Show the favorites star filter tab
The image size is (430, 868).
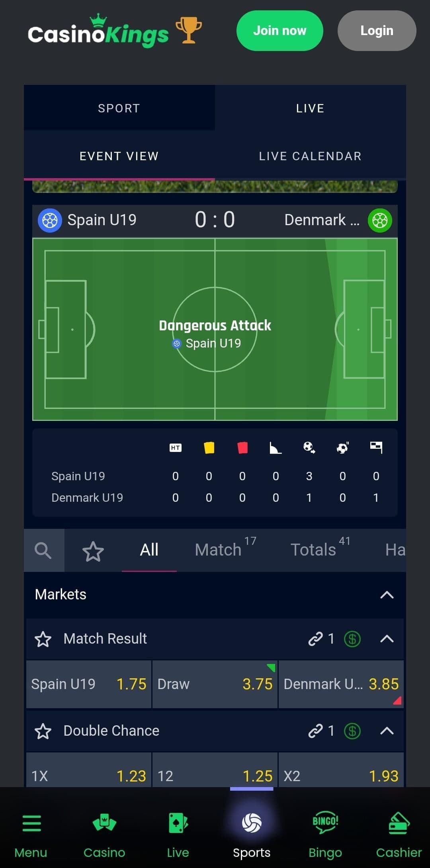(93, 551)
